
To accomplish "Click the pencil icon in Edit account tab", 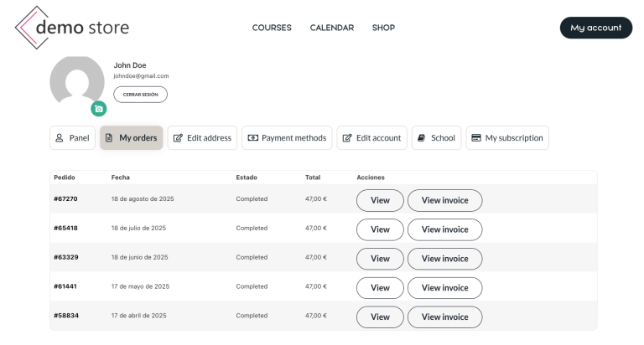I will [346, 138].
